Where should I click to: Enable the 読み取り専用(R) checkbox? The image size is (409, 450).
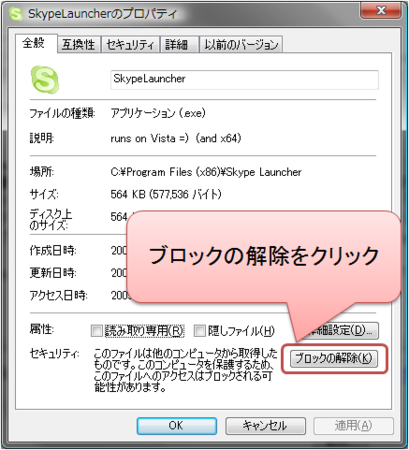coord(97,331)
